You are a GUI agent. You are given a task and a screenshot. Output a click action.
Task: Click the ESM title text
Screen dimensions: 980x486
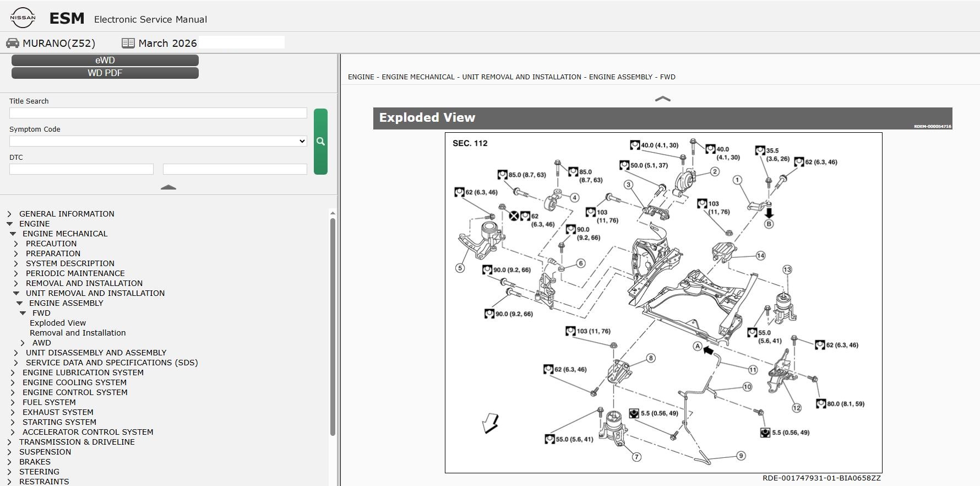tap(67, 19)
